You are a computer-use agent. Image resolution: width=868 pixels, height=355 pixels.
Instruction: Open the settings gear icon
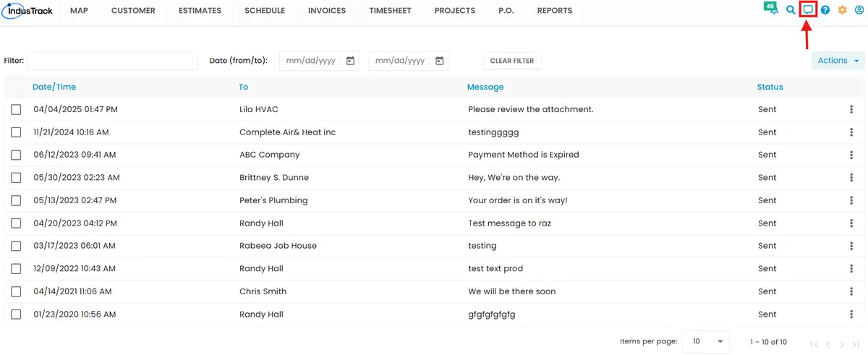[843, 10]
